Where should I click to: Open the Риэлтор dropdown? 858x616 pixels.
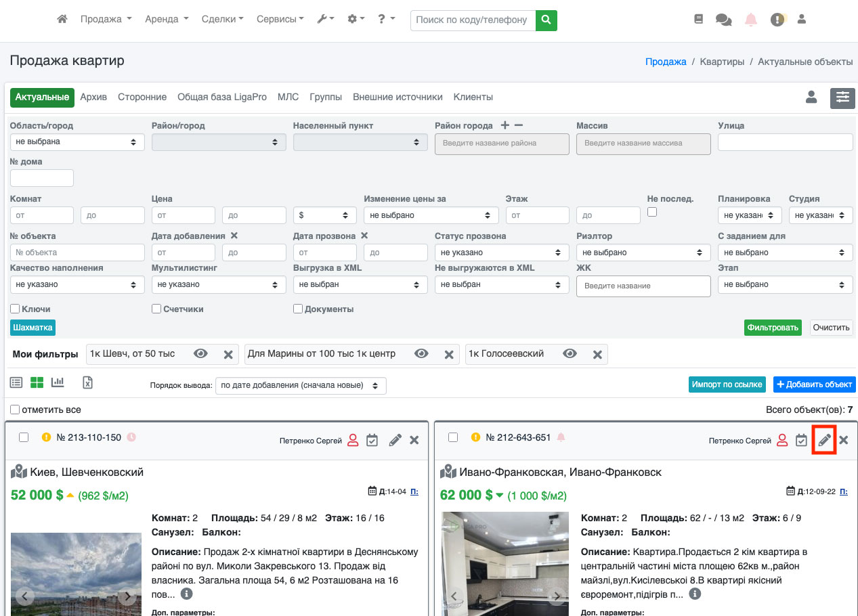point(643,252)
